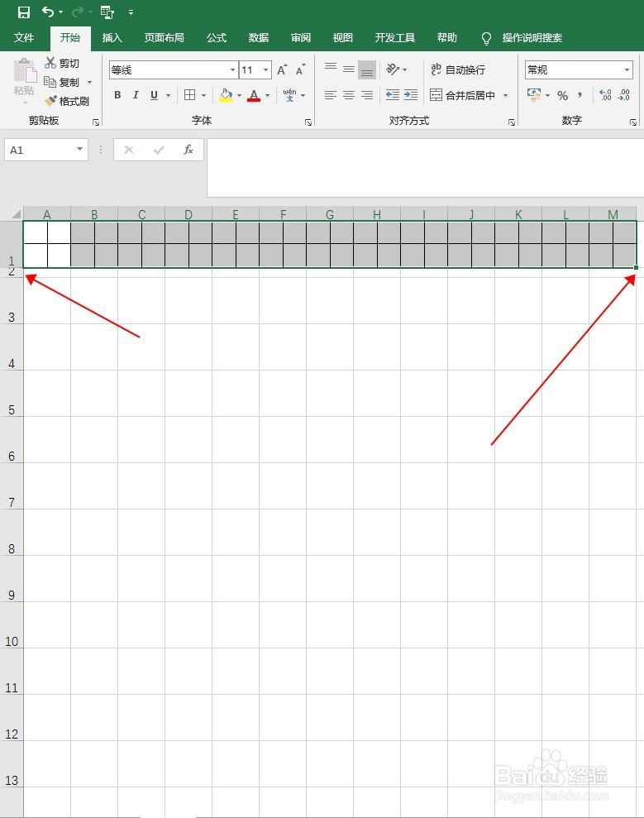
Task: Expand the Font Color dropdown arrow
Action: [x=268, y=95]
